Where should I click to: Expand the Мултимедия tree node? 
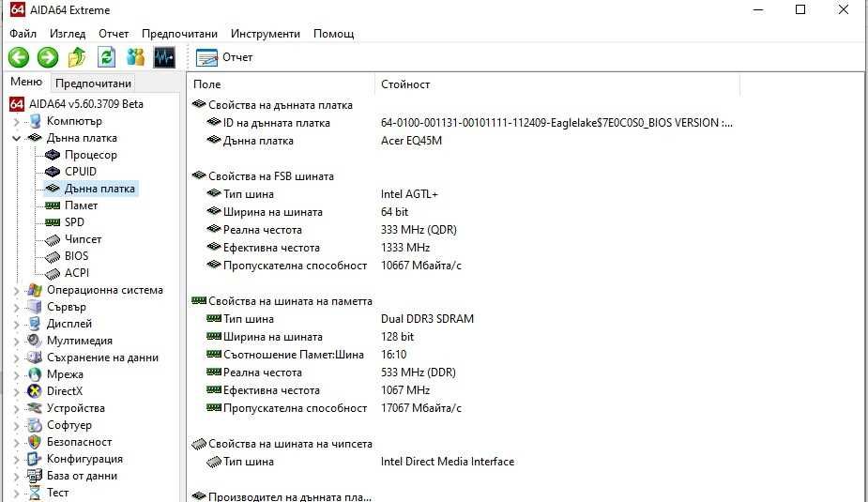pyautogui.click(x=16, y=341)
